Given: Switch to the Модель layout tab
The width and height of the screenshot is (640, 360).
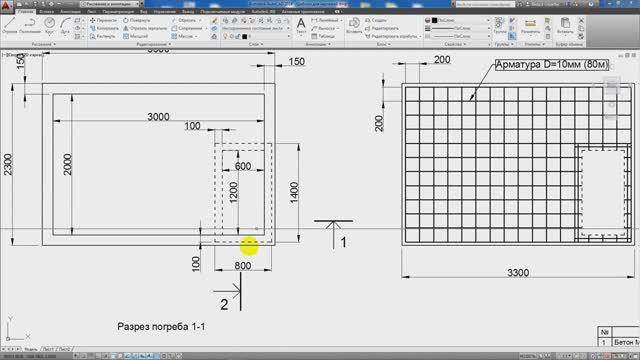Looking at the screenshot, I should pos(31,349).
